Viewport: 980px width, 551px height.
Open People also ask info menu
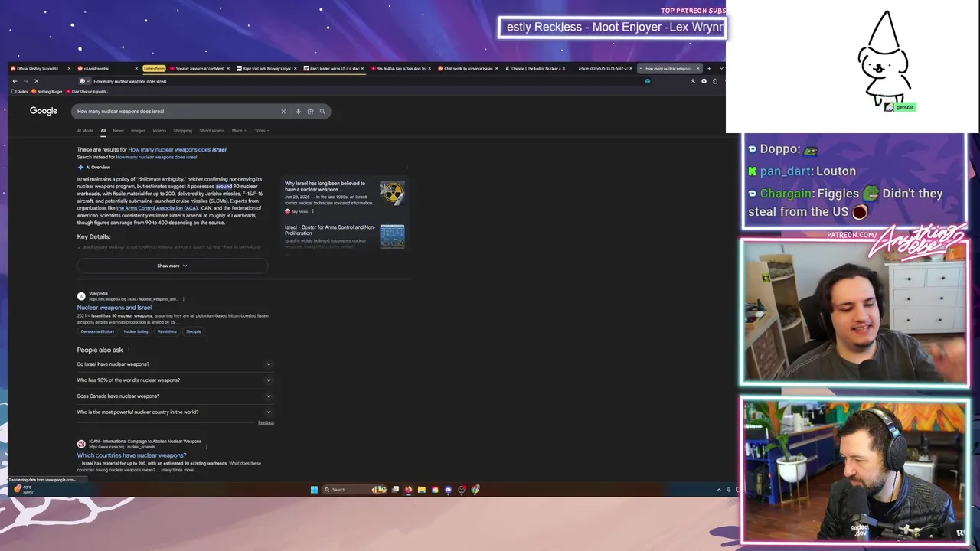tap(129, 350)
